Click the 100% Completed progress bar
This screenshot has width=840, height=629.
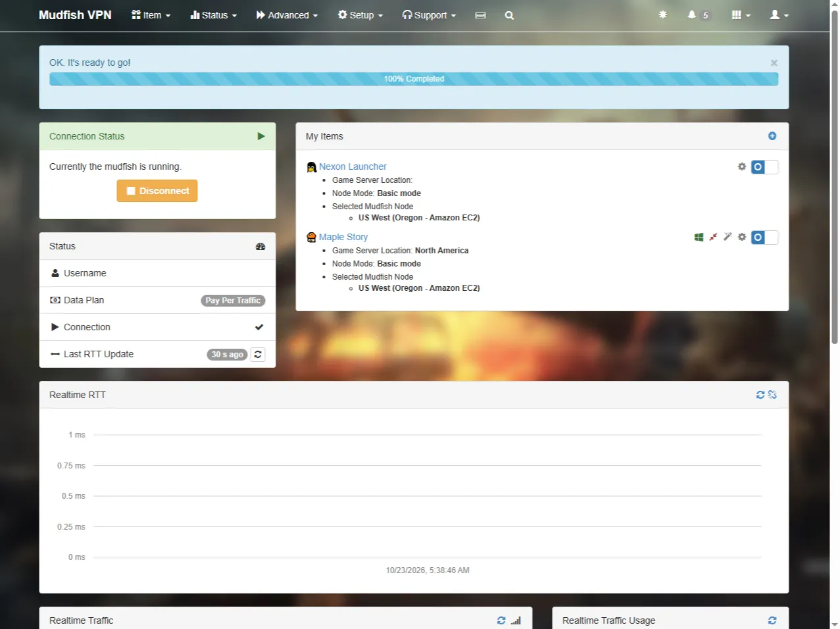(x=414, y=79)
